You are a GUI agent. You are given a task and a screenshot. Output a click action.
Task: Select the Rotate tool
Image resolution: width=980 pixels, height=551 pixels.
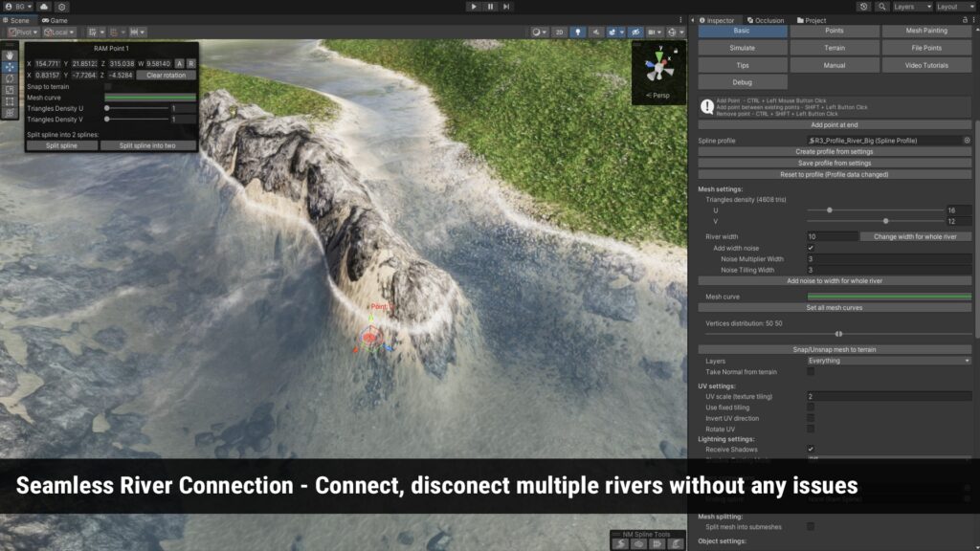[10, 78]
